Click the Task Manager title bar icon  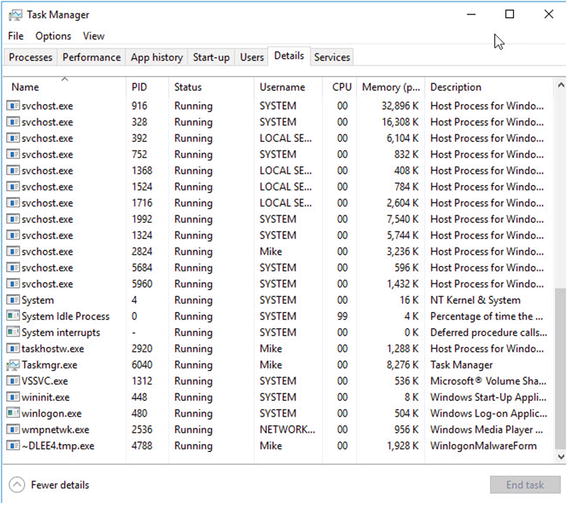15,15
